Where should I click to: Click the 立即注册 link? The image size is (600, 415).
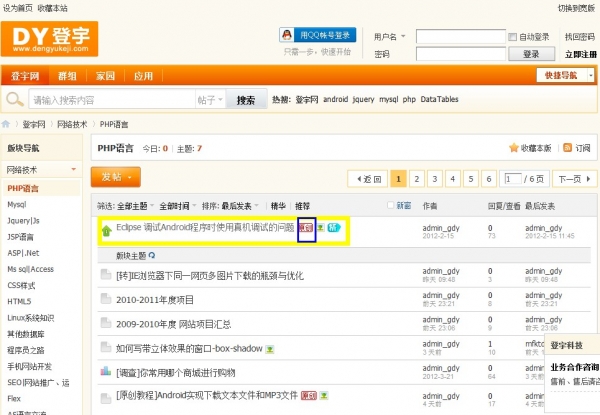[x=580, y=54]
